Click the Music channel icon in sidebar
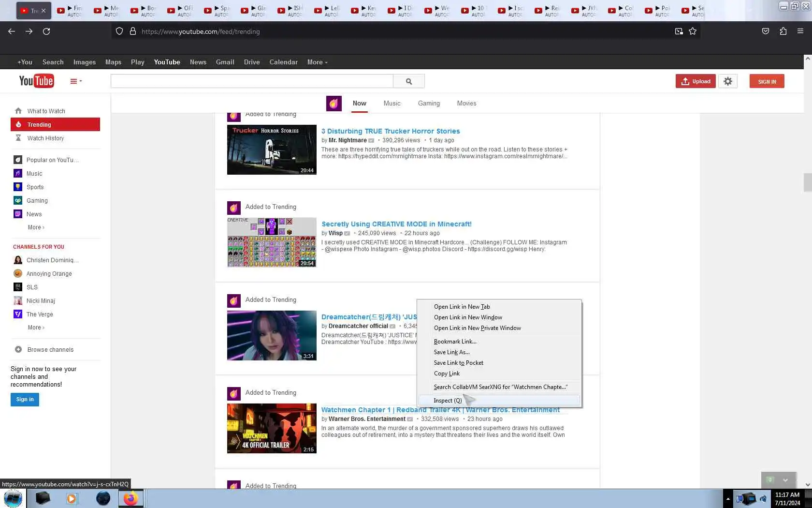This screenshot has height=508, width=812. [18, 173]
